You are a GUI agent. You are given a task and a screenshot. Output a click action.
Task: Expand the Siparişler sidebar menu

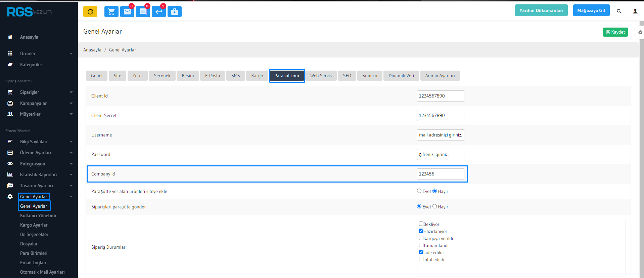(x=40, y=92)
